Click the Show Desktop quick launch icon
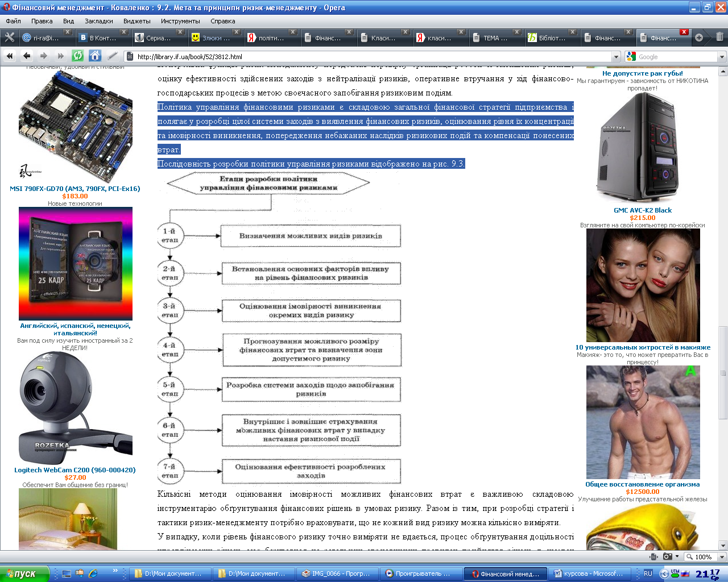This screenshot has height=582, width=728. 67,573
